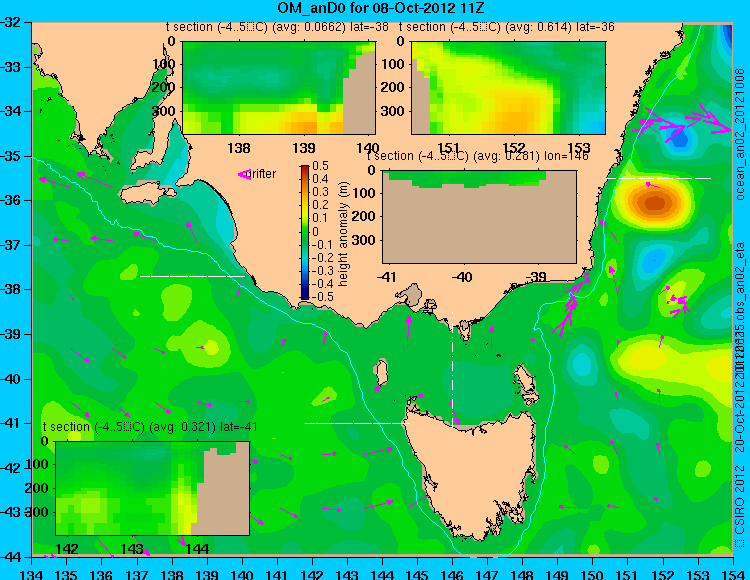
Task: Click the main x-axis label 154
Action: pos(733,573)
